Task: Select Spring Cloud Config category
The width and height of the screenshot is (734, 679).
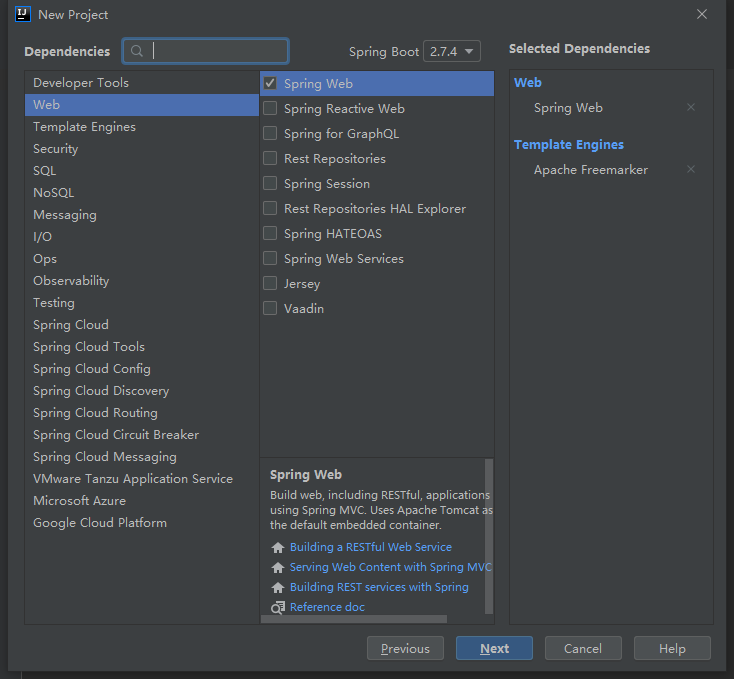Action: [142, 369]
